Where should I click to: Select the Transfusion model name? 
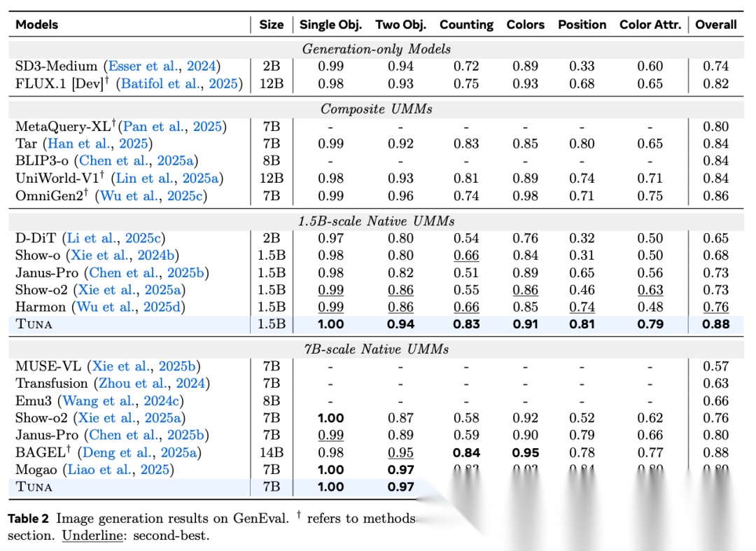point(52,383)
